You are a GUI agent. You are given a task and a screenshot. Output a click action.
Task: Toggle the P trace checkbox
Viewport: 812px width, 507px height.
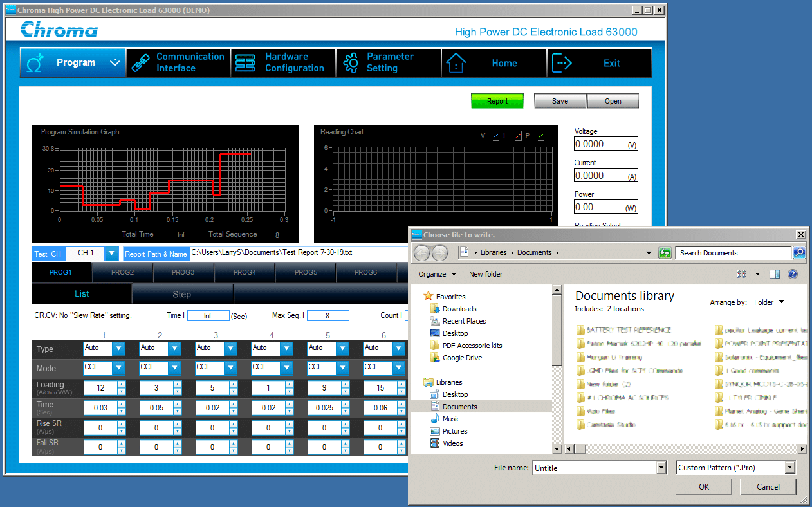tap(541, 136)
